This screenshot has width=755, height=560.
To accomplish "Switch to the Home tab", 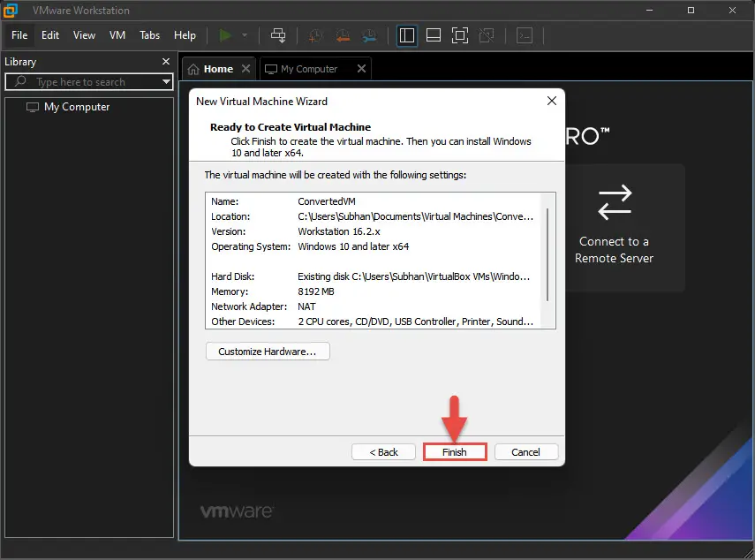I will (218, 69).
